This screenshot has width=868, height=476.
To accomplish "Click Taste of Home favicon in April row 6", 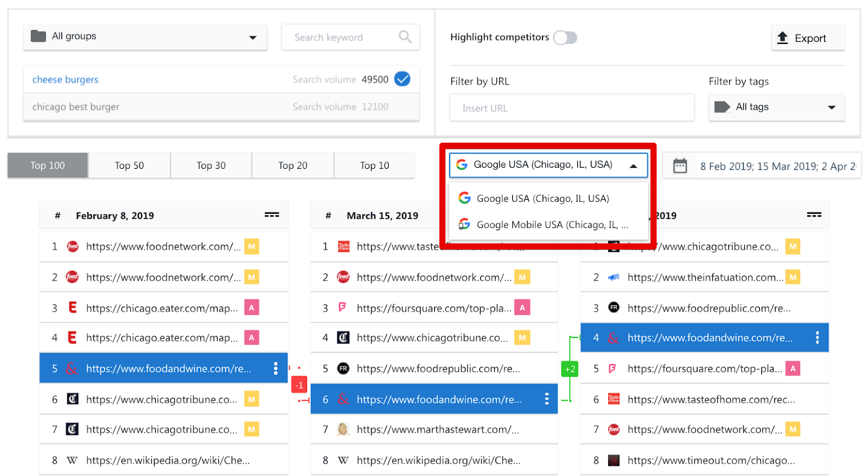I will 614,399.
